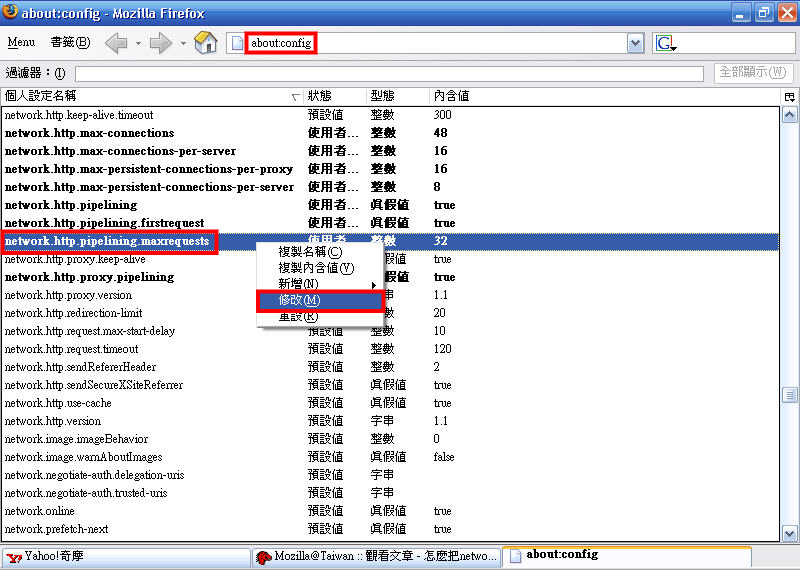Expand the address bar URL dropdown
Viewport: 800px width, 570px height.
(x=635, y=43)
